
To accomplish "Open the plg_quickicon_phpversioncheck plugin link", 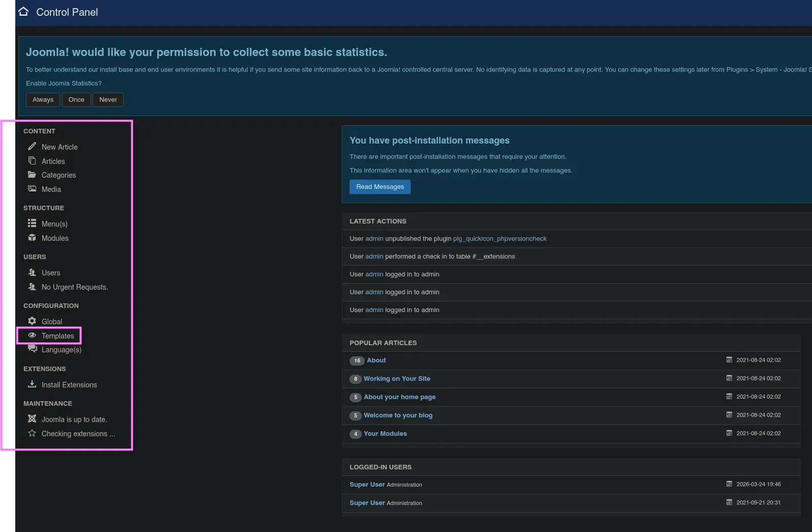I will pos(500,239).
